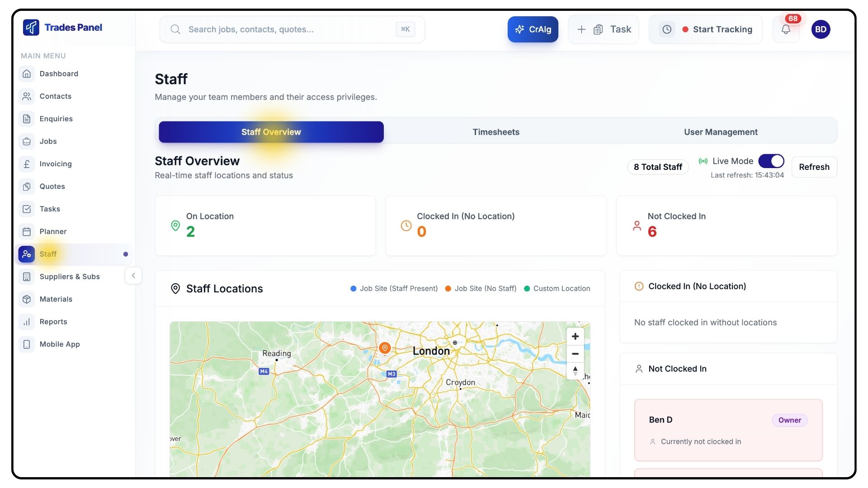
Task: Click the orange job site map marker
Action: point(385,347)
